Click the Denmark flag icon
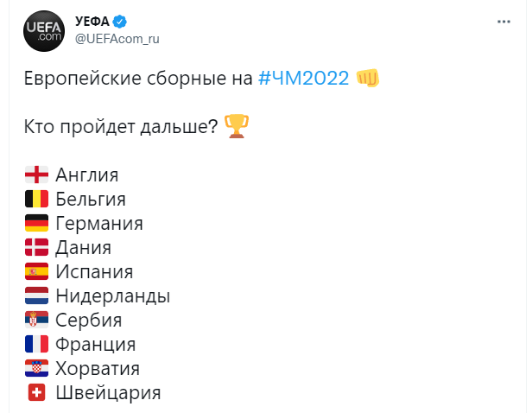Viewport: 532px width, 413px height. click(x=37, y=247)
